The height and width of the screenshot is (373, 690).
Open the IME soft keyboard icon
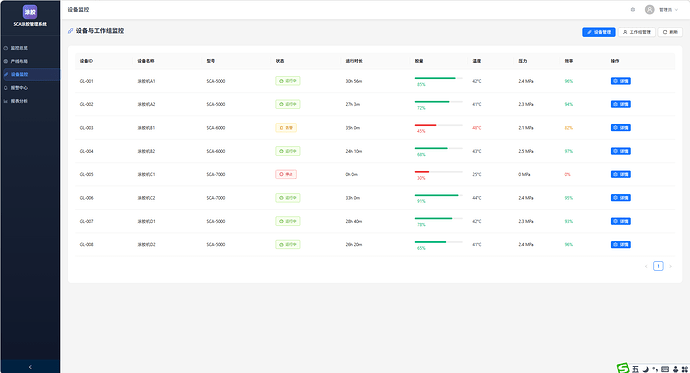pyautogui.click(x=665, y=369)
